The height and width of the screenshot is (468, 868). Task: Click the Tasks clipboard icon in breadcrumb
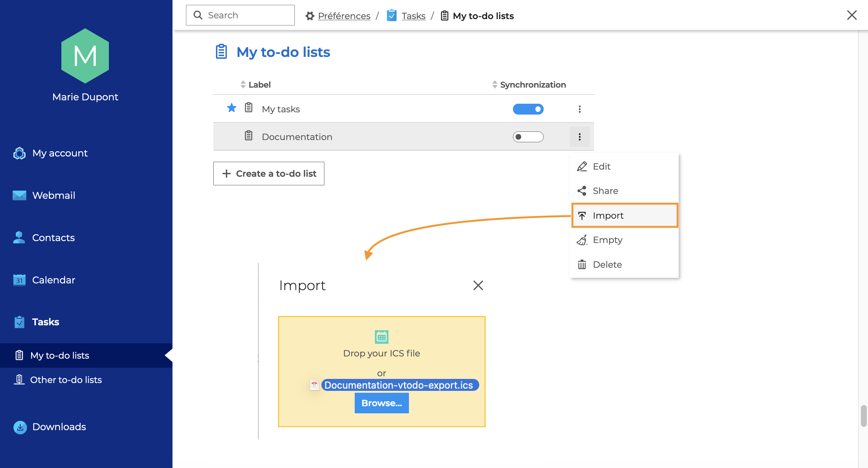pyautogui.click(x=392, y=16)
